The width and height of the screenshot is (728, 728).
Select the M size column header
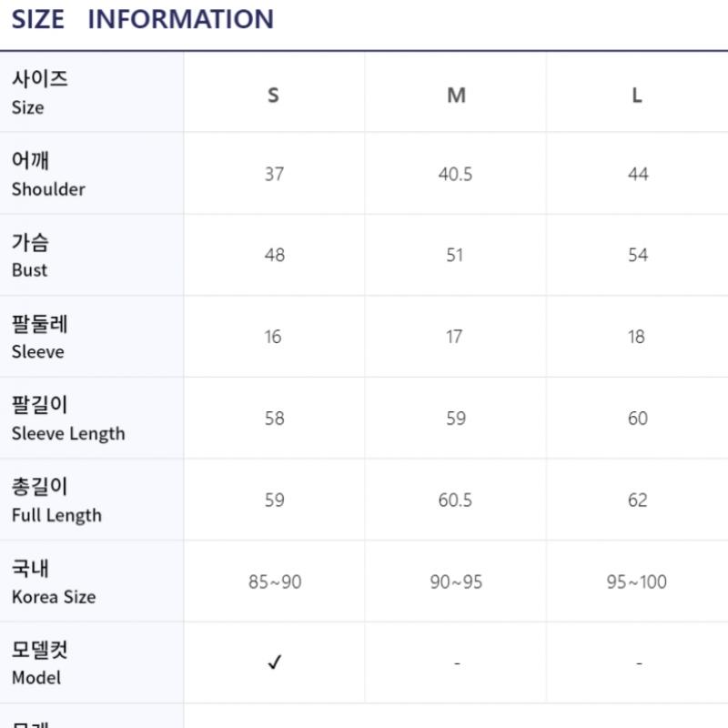[456, 95]
